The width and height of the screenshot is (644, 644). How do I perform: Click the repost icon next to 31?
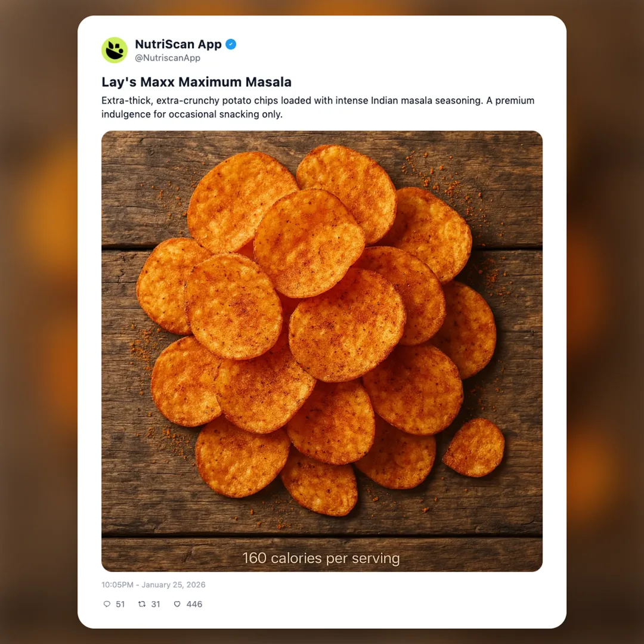[x=142, y=604]
